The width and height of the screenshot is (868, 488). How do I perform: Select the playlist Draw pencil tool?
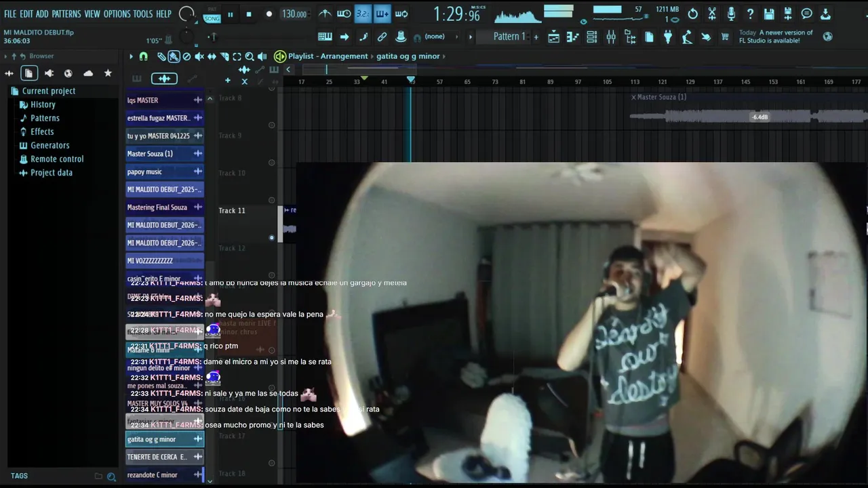(162, 57)
